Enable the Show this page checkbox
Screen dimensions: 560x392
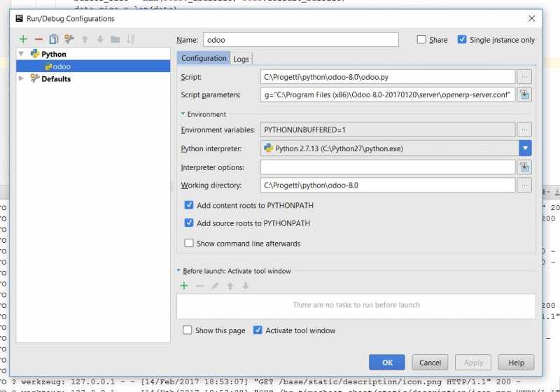pos(187,330)
